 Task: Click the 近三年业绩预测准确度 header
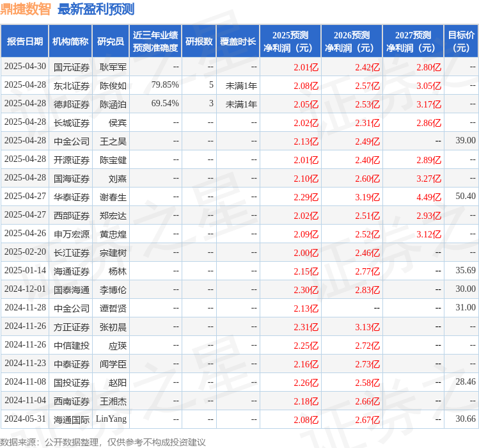pyautogui.click(x=155, y=42)
